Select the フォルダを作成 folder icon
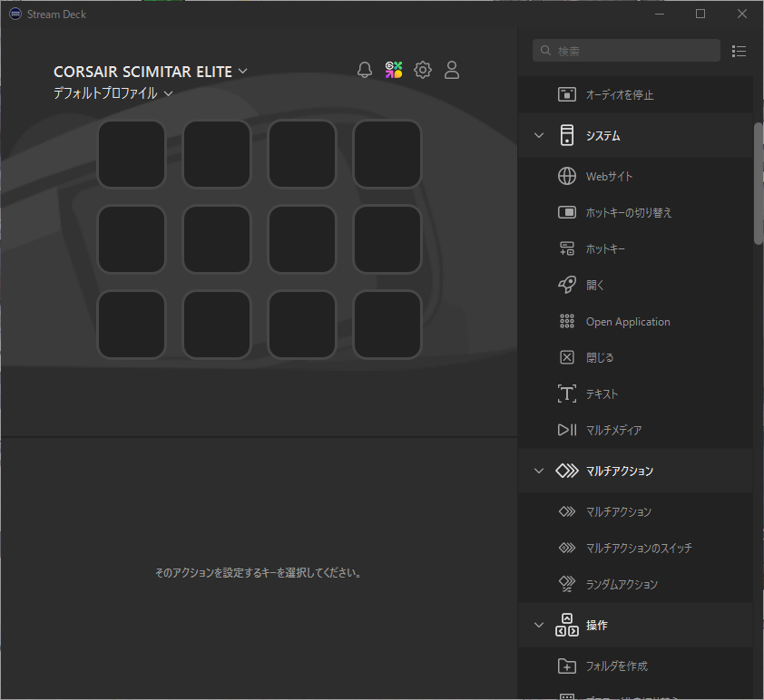The image size is (764, 700). tap(567, 666)
